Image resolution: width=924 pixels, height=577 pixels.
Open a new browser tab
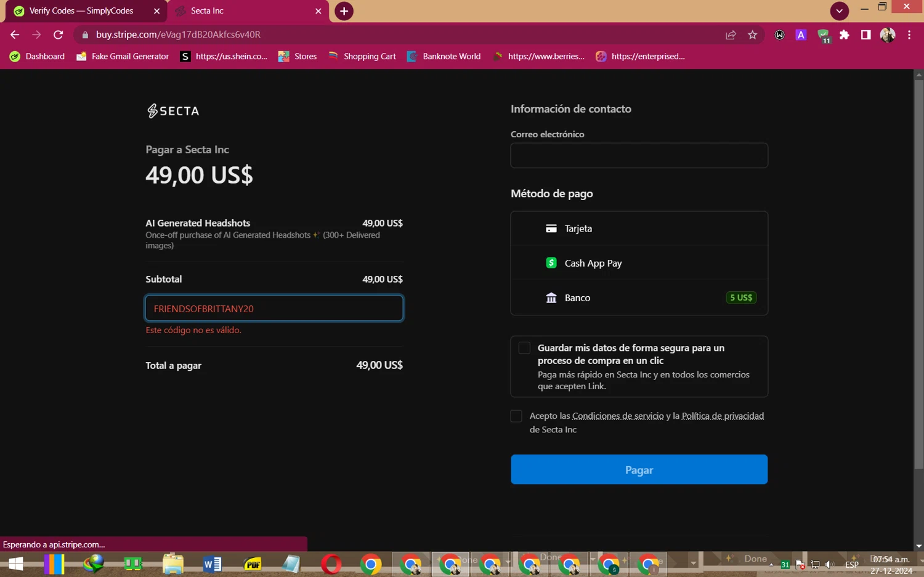[344, 11]
